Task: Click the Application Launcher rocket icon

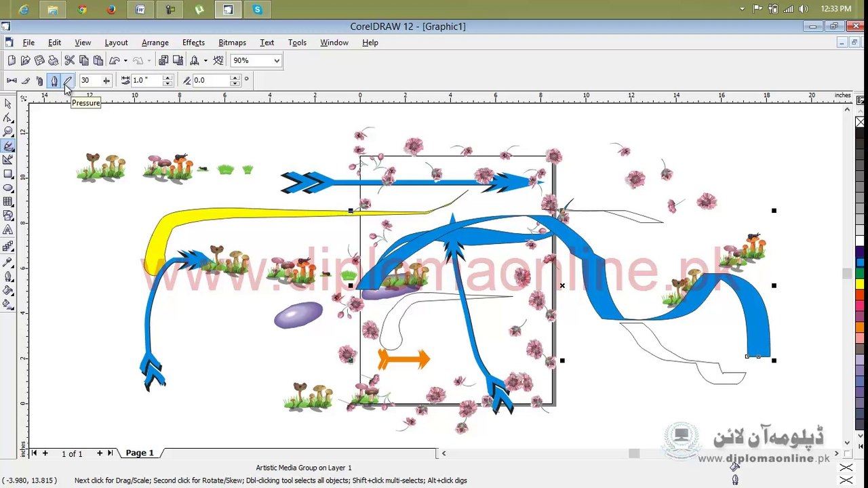Action: 195,60
